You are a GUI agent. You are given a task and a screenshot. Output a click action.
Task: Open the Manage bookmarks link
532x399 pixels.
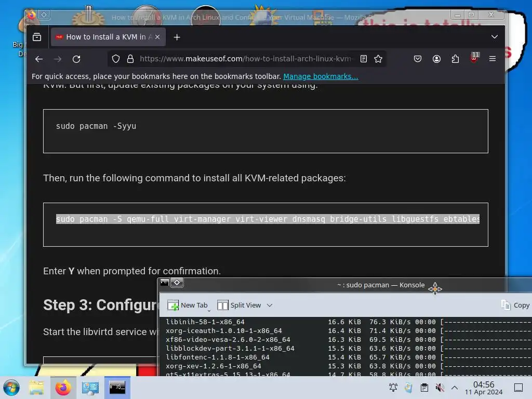(321, 77)
